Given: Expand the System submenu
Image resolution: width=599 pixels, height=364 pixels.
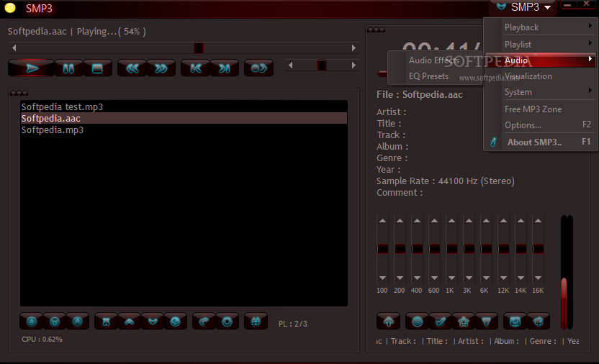Looking at the screenshot, I should pos(540,92).
